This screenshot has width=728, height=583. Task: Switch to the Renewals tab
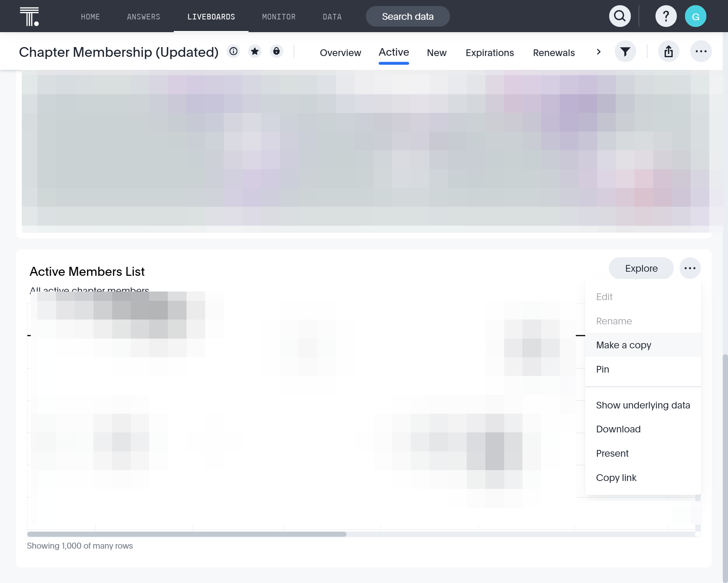(554, 53)
